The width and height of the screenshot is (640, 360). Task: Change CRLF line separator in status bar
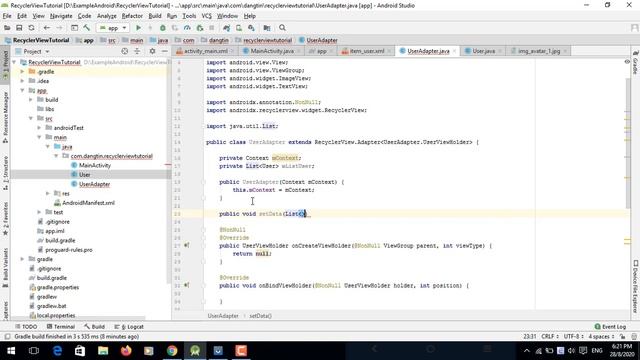pos(550,337)
